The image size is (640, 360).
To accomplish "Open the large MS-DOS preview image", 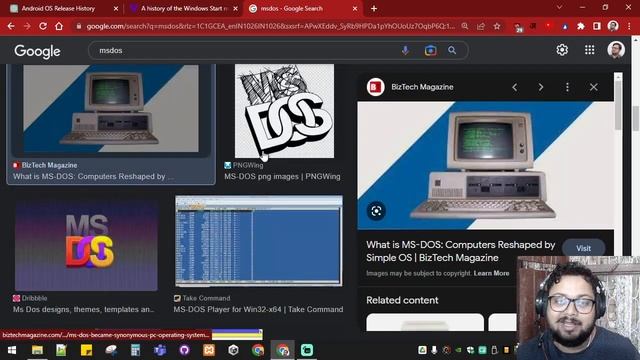I will click(486, 165).
